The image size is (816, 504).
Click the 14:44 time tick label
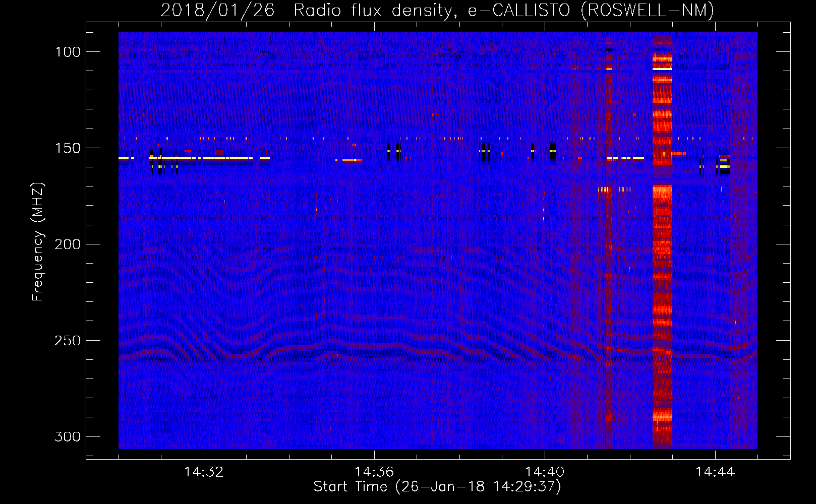715,472
